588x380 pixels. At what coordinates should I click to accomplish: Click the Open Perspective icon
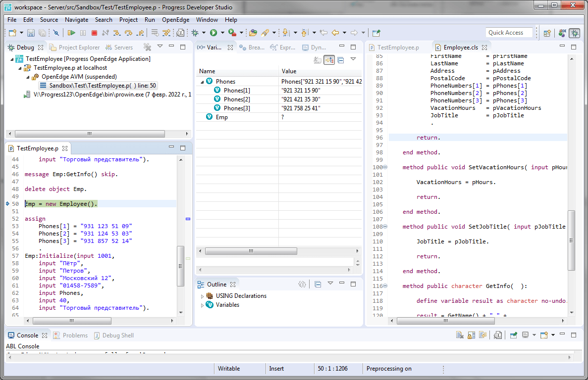pyautogui.click(x=547, y=33)
